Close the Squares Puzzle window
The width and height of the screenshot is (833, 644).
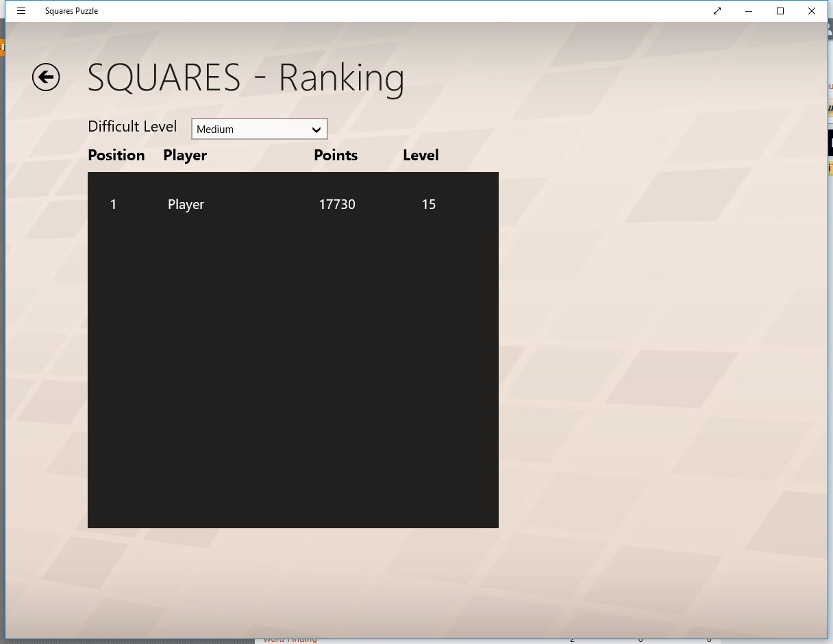coord(812,11)
